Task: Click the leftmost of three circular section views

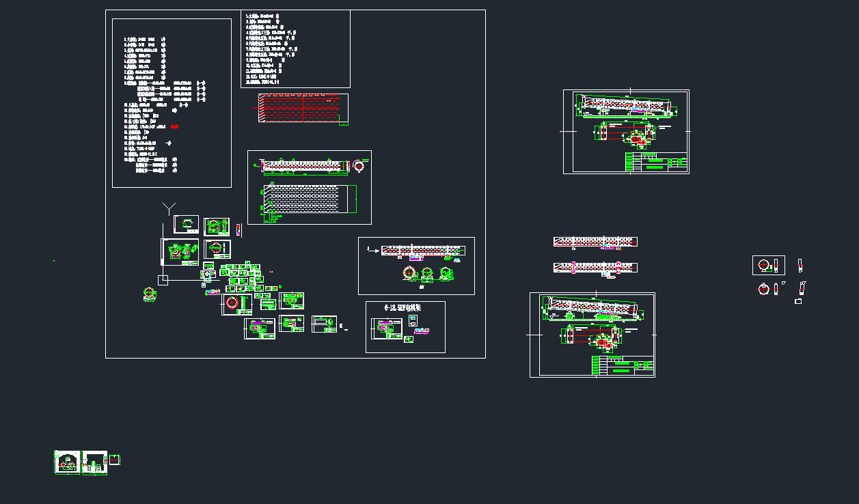Action: click(410, 273)
